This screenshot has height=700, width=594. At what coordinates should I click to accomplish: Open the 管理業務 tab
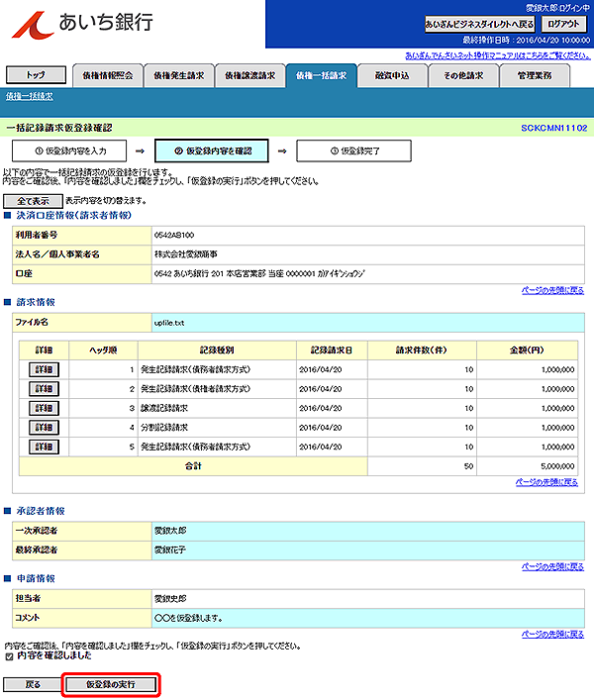click(535, 76)
